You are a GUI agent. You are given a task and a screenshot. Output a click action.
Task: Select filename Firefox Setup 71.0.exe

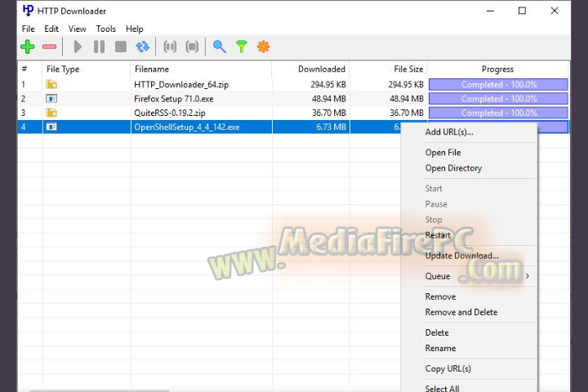coord(174,99)
